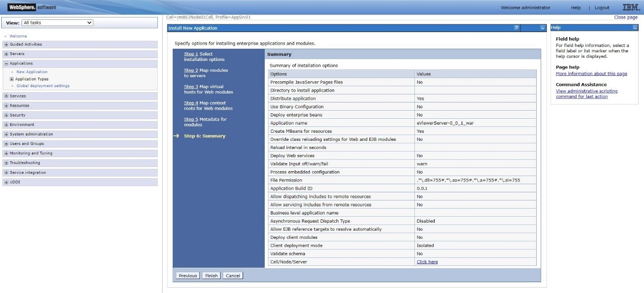Open More information about this page

pos(591,74)
